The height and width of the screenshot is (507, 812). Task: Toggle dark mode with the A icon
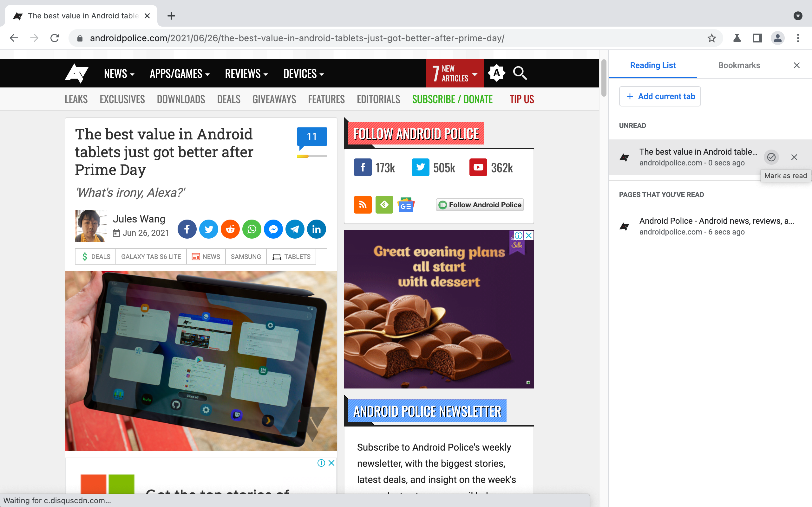[497, 73]
